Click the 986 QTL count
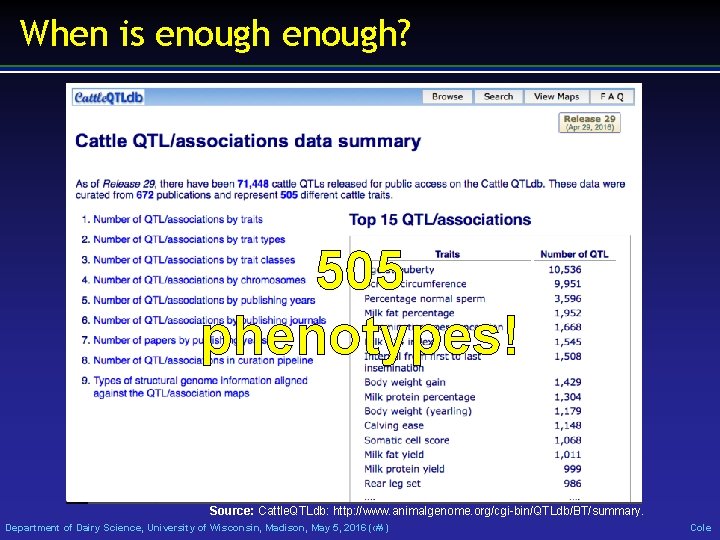 point(572,484)
